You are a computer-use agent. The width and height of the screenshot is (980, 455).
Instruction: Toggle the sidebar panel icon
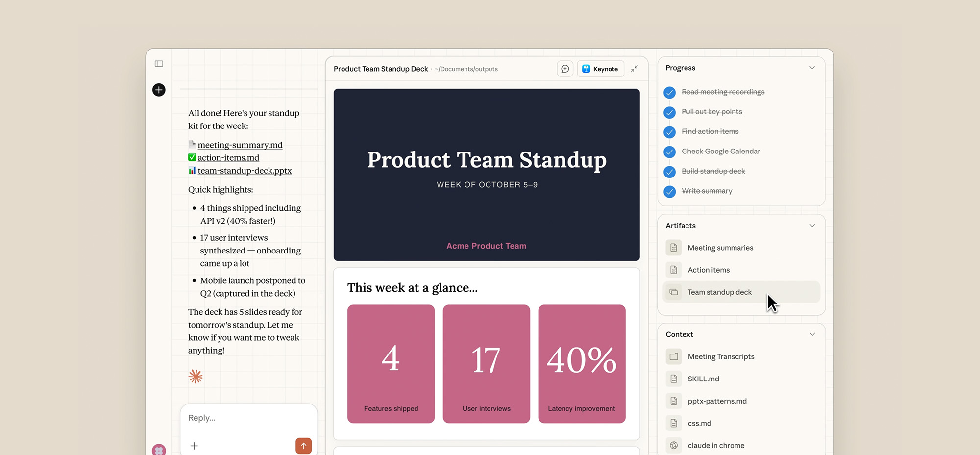tap(159, 64)
